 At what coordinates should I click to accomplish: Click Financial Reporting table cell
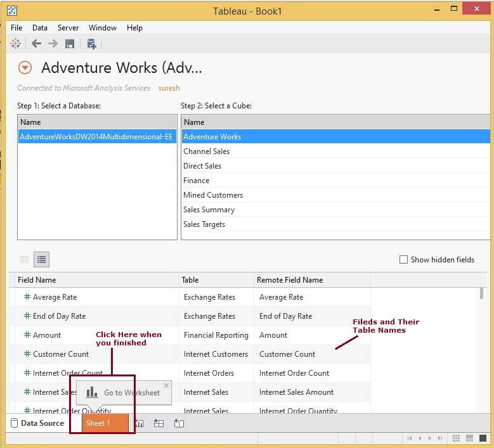[216, 335]
